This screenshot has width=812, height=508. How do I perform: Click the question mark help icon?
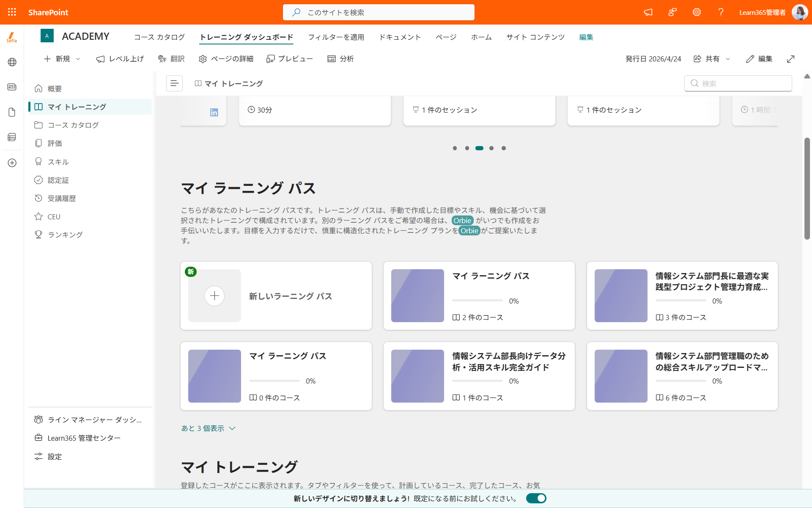pos(721,12)
